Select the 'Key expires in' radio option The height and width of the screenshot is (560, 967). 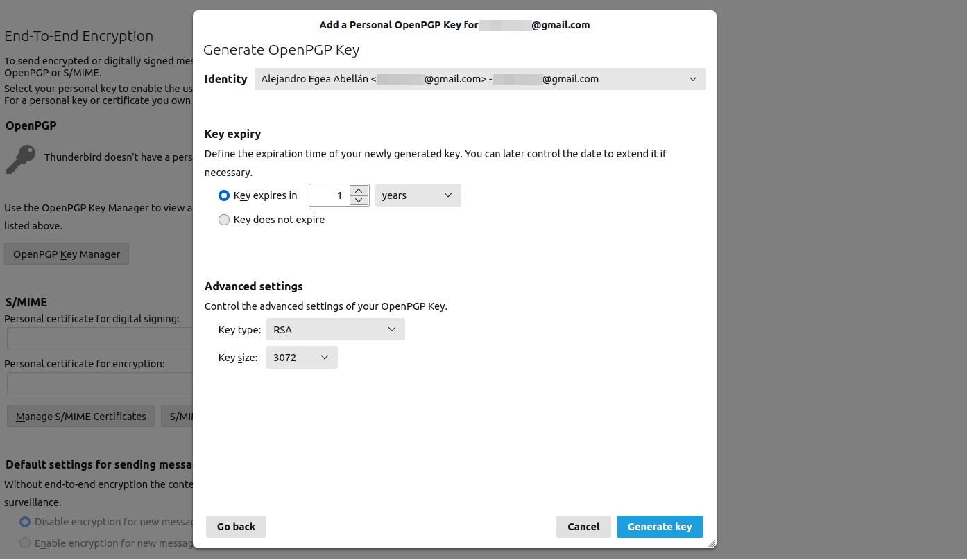[224, 195]
